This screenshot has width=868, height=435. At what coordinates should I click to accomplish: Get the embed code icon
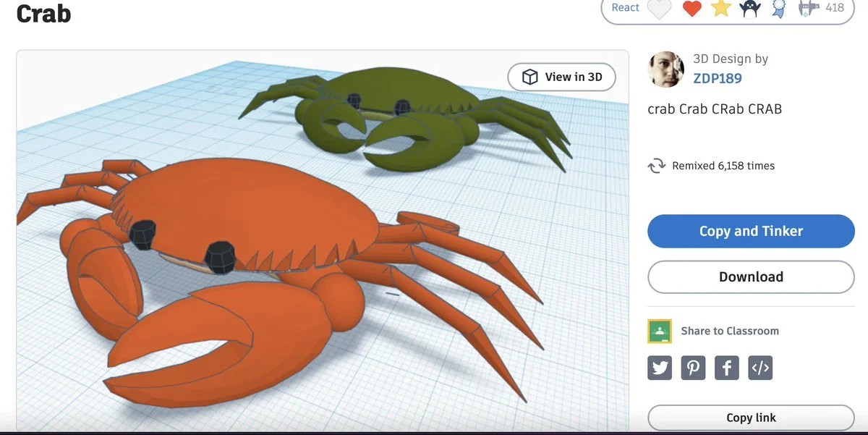(760, 368)
